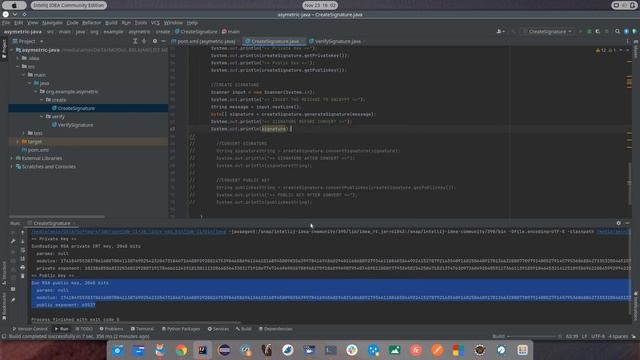Open the File menu
This screenshot has height=360, width=640.
(6, 23)
